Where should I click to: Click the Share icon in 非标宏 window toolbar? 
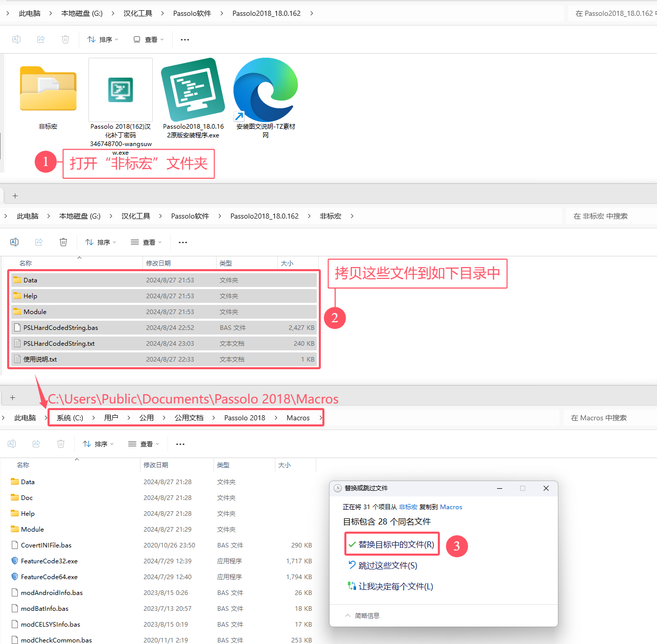click(39, 242)
